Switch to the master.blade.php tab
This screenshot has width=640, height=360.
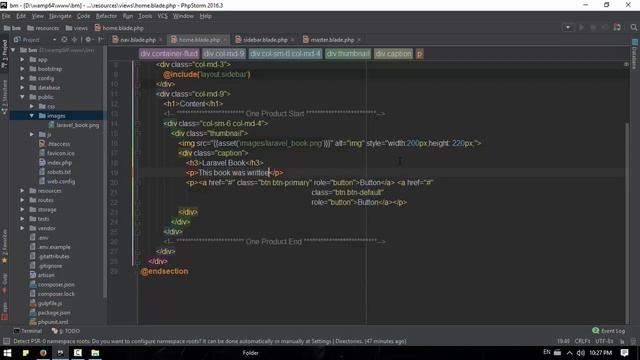tap(332, 40)
